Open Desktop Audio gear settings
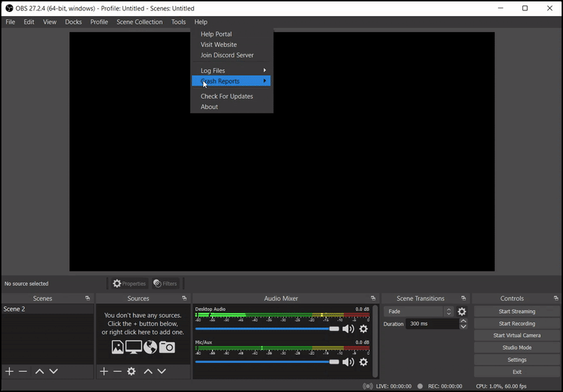The image size is (563, 392). [363, 329]
